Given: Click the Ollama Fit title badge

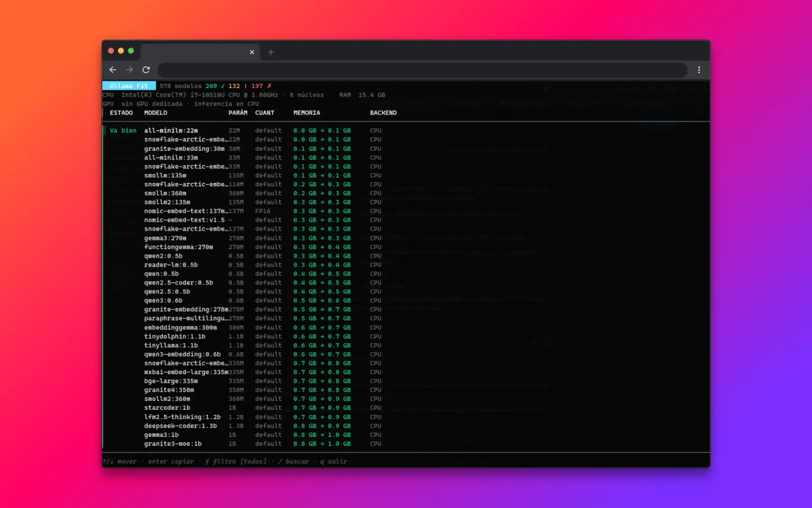Looking at the screenshot, I should pos(129,86).
